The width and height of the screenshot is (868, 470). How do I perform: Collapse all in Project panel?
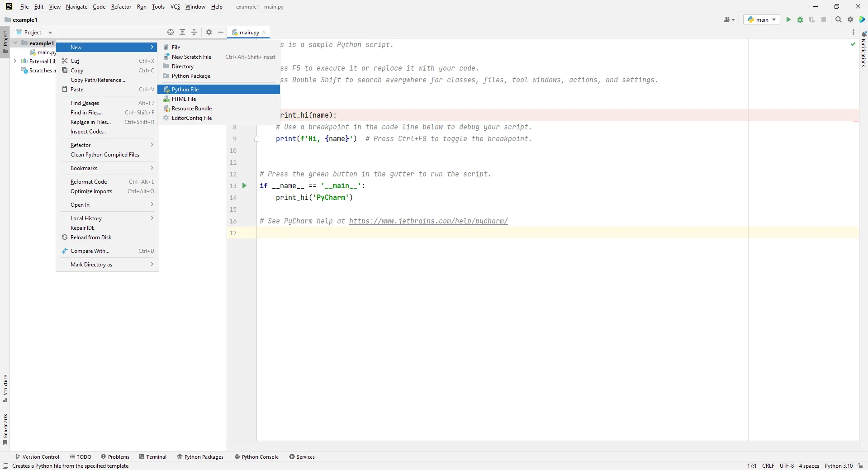[x=194, y=32]
